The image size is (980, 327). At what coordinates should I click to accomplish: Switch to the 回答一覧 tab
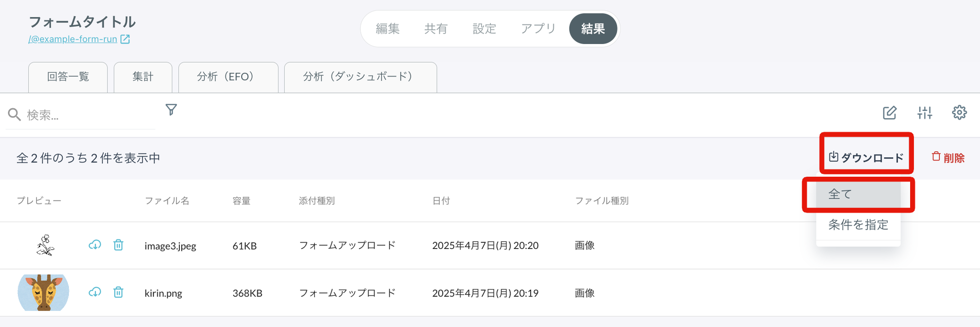coord(68,77)
